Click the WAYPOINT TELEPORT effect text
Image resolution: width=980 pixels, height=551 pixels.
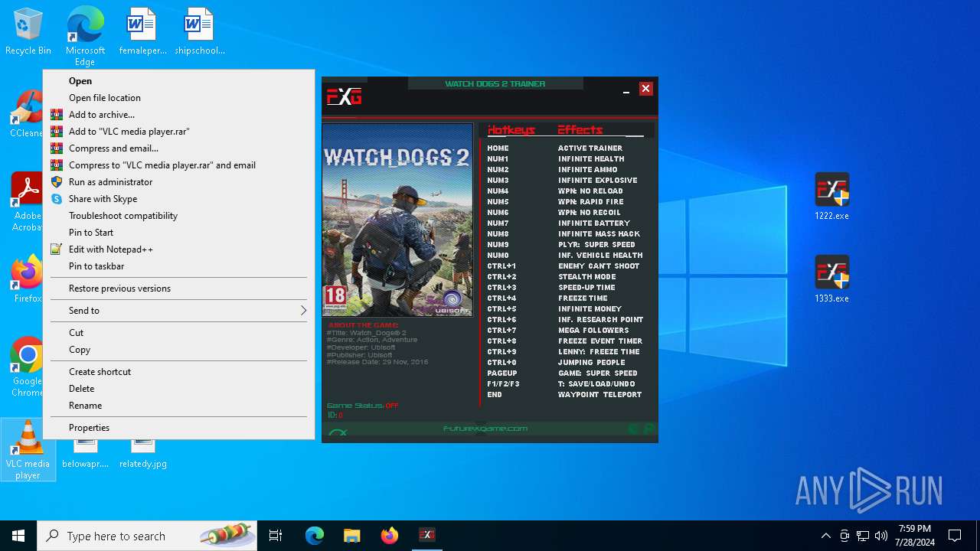pos(600,395)
